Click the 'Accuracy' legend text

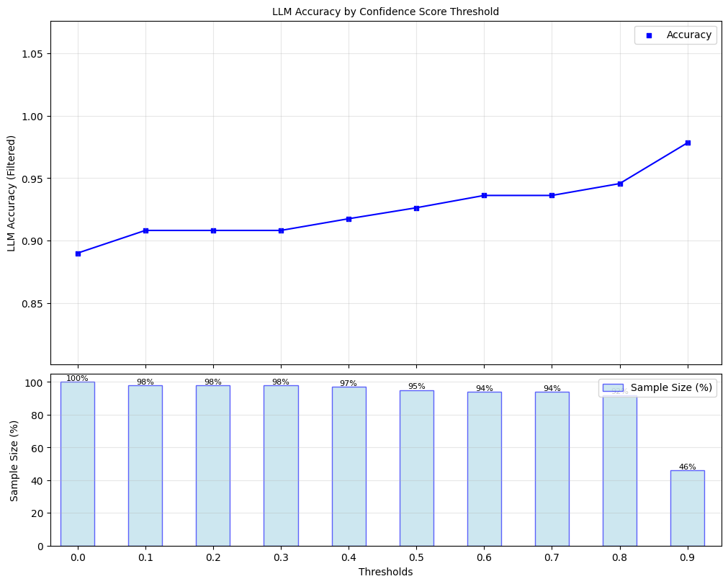point(688,35)
